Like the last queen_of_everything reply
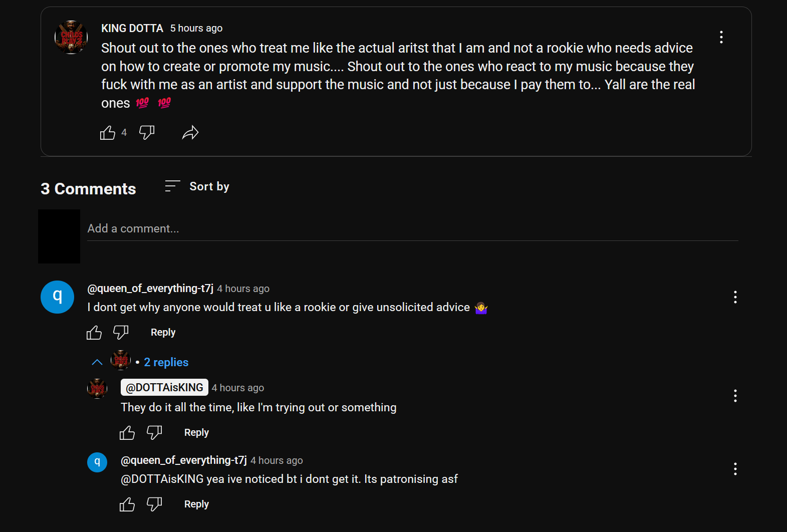The image size is (787, 532). (127, 504)
